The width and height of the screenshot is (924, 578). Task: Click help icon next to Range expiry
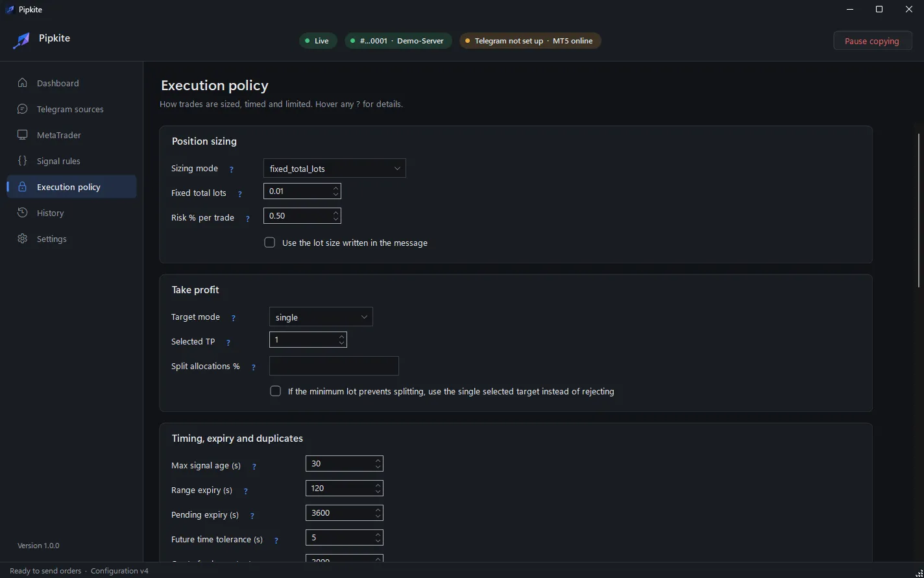(x=246, y=491)
